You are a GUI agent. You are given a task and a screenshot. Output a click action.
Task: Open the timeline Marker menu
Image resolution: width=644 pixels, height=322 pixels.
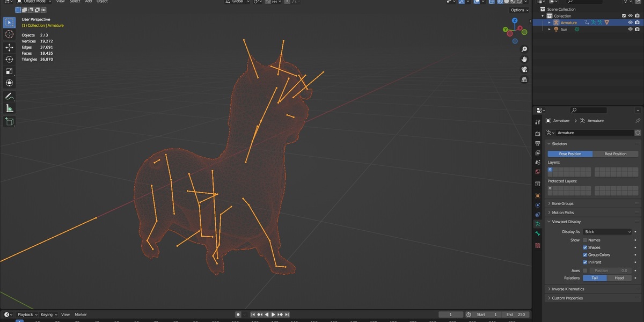pos(80,314)
